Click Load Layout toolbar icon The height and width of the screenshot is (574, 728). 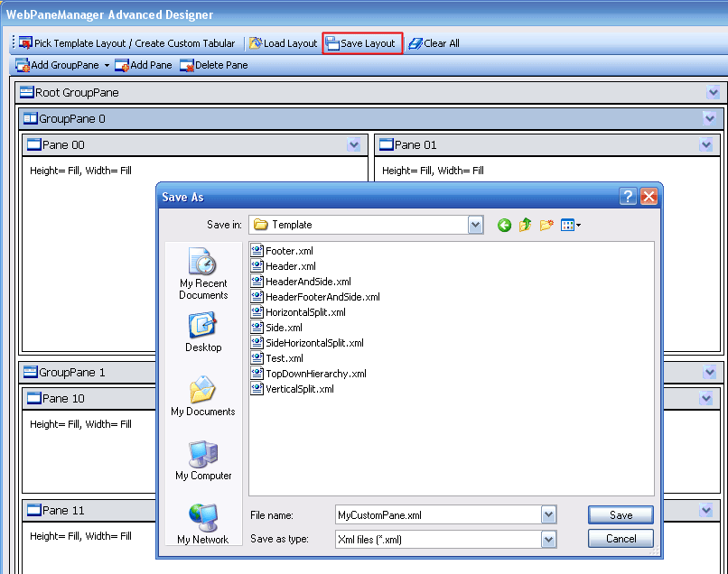(x=256, y=43)
